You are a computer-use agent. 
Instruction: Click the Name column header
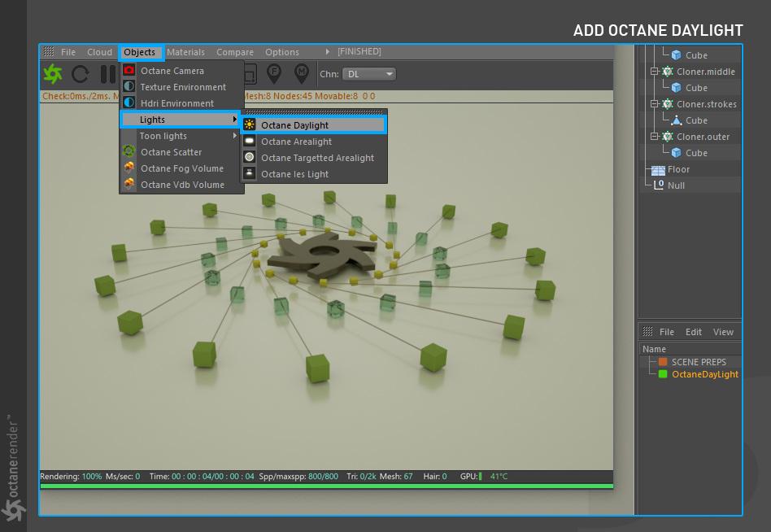coord(654,349)
